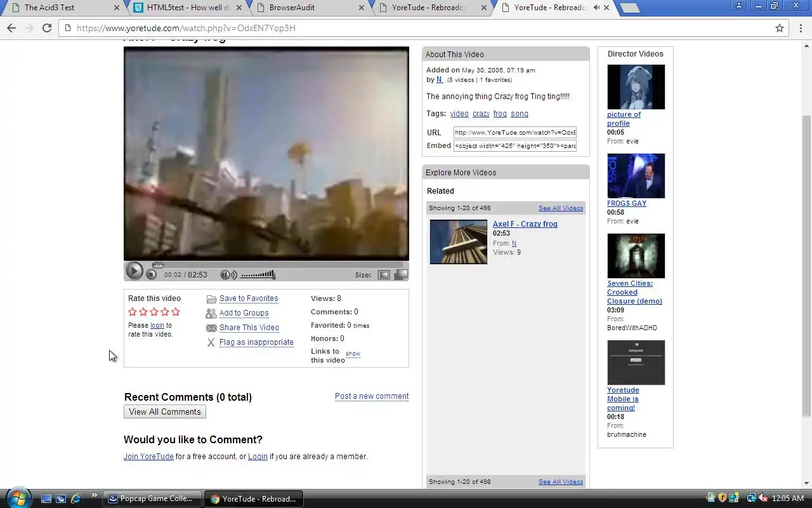The width and height of the screenshot is (812, 508).
Task: Open Seven Cities: Crooked Closure thumbnail
Action: point(636,256)
